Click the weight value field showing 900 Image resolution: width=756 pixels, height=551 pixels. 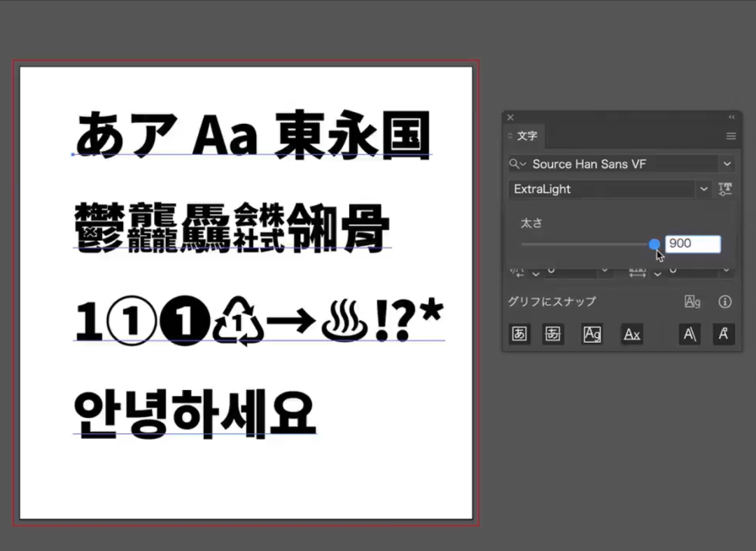693,244
